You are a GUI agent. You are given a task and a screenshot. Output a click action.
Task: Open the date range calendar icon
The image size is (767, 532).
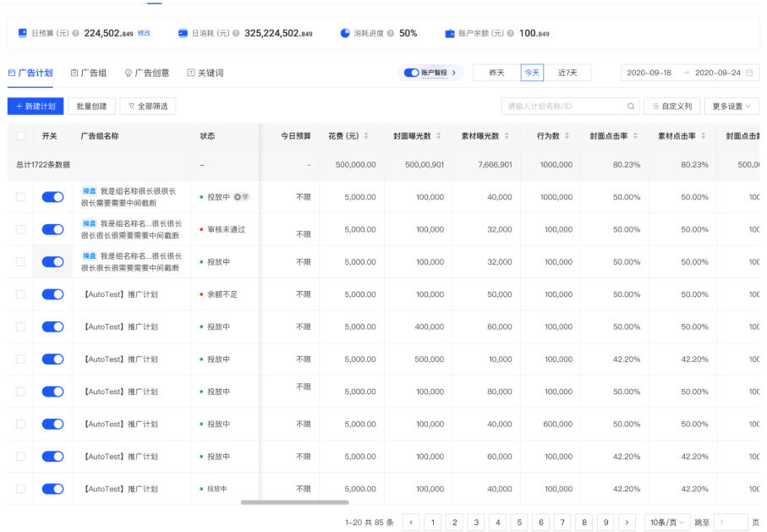749,73
